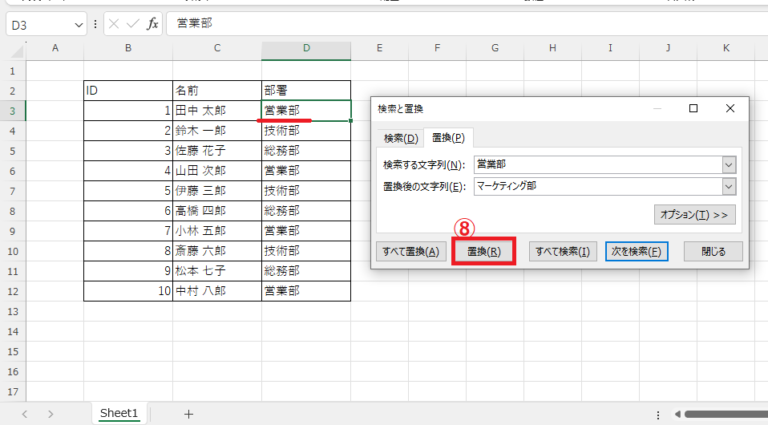Viewport: 768px width, 425px height.
Task: Click the previous sheet navigation arrow
Action: tap(24, 413)
